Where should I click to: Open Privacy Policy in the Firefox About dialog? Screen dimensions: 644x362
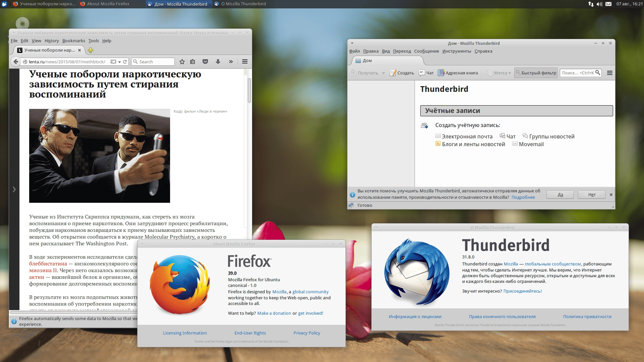point(307,333)
